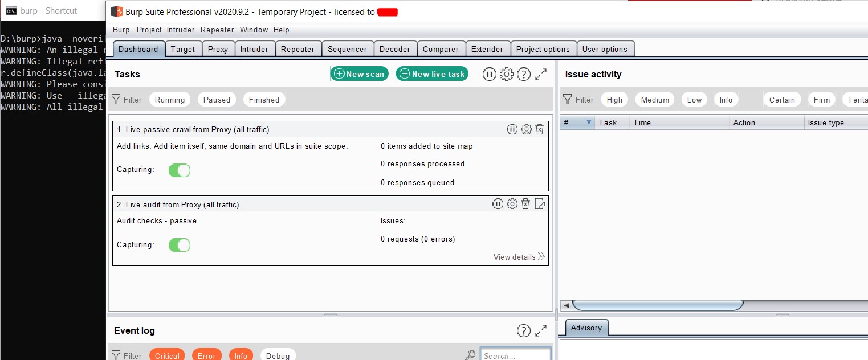Open the Help menu

pos(282,30)
